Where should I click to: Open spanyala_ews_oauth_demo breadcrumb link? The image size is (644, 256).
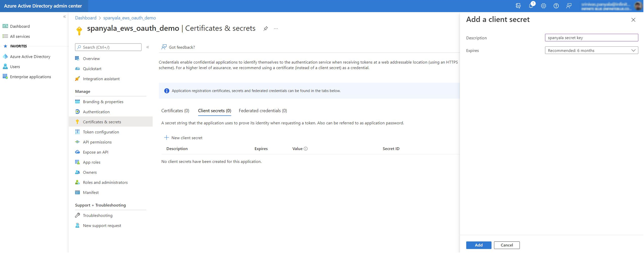coord(129,18)
